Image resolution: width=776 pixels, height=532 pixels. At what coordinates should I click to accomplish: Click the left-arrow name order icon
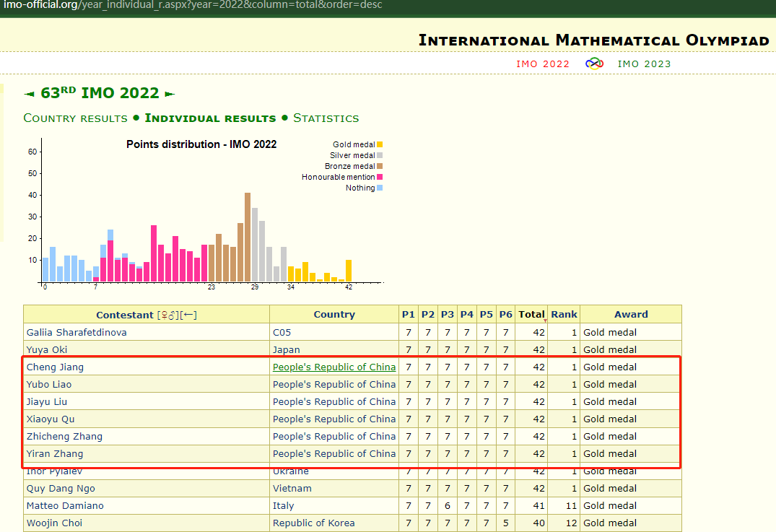pos(189,315)
